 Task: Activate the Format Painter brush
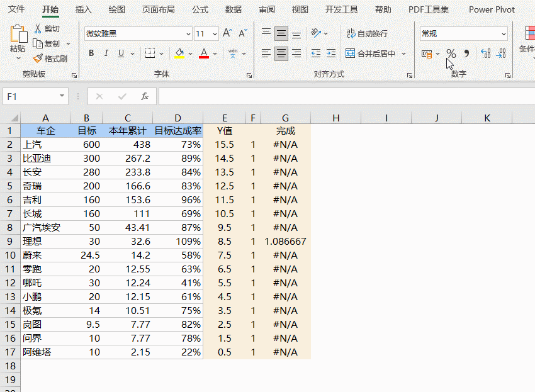(38, 59)
